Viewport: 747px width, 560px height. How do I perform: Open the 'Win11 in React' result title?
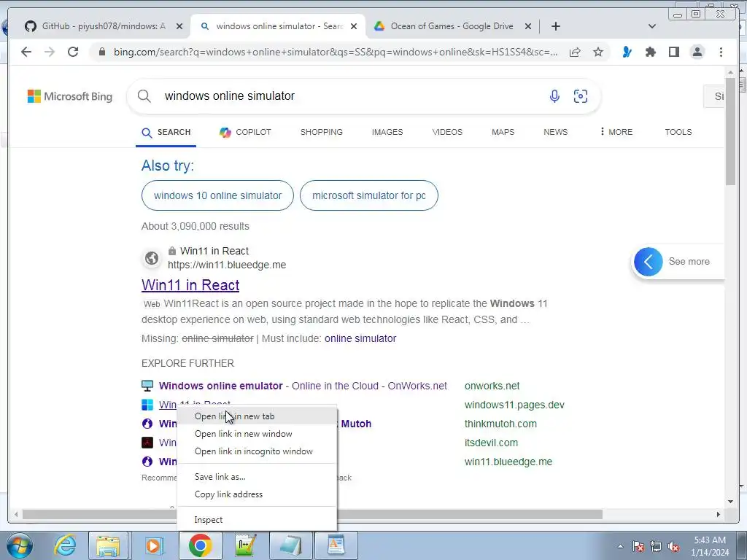[190, 285]
